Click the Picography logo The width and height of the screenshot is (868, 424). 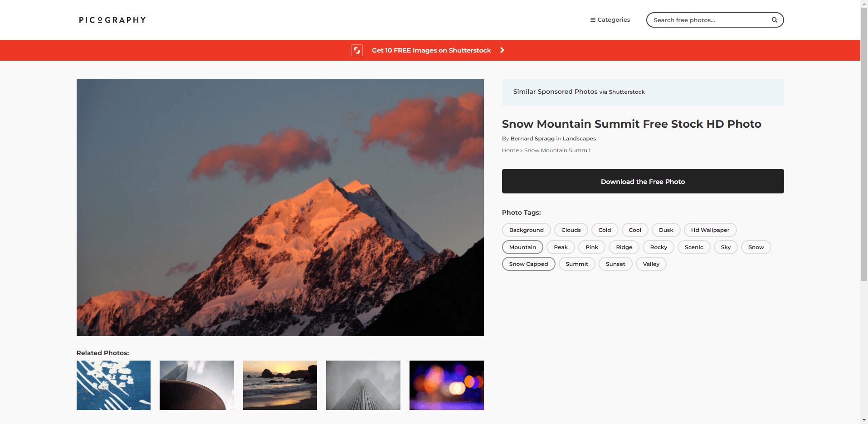[x=112, y=20]
